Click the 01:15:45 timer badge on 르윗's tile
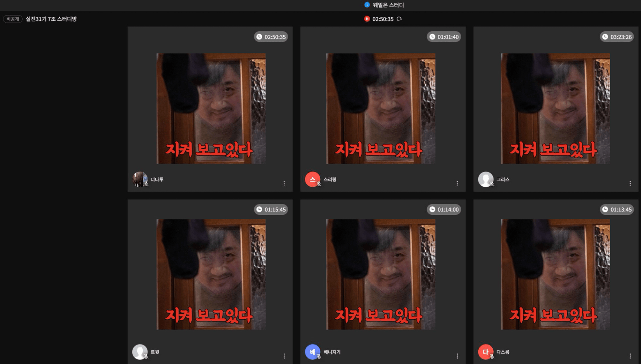 271,209
